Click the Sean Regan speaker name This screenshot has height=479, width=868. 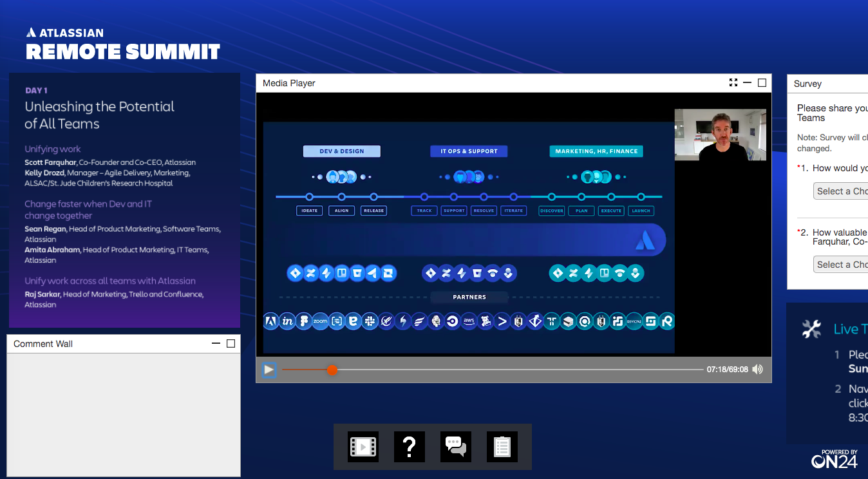(44, 229)
